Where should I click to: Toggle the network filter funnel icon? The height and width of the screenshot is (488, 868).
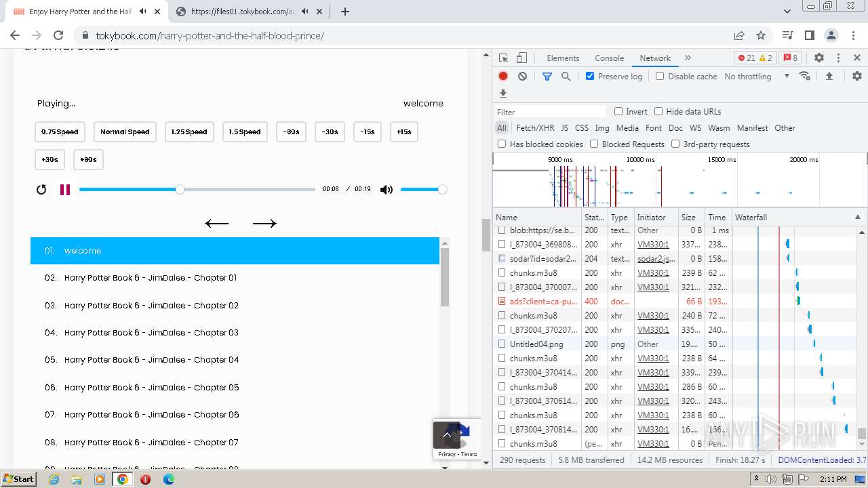point(547,77)
